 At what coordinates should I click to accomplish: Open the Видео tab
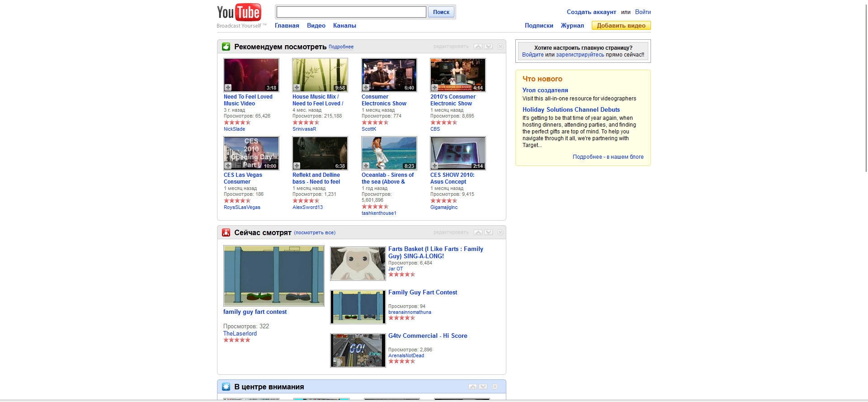316,26
